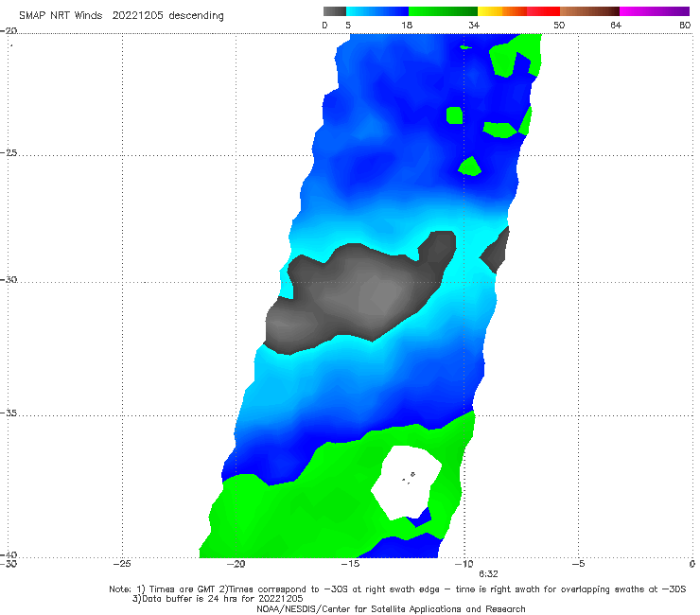700x615 pixels.
Task: Click the colorbar label "34"
Action: (x=474, y=26)
